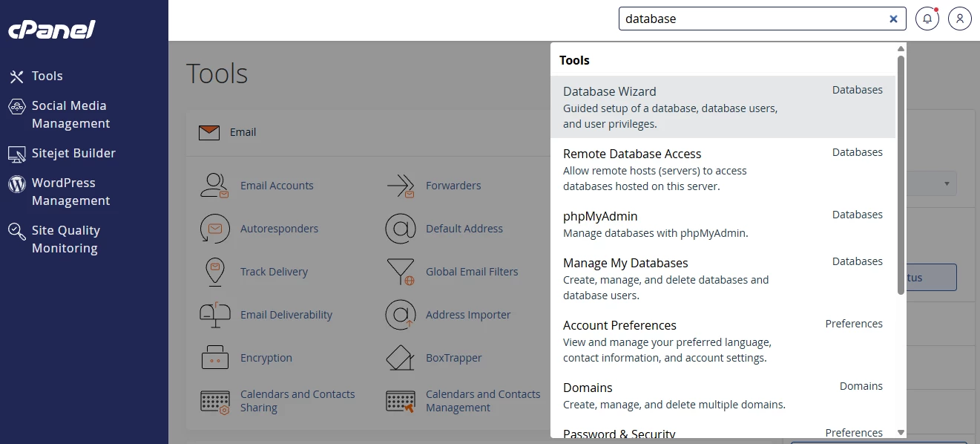Open the Database Wizard result
The height and width of the screenshot is (444, 980).
[x=609, y=91]
